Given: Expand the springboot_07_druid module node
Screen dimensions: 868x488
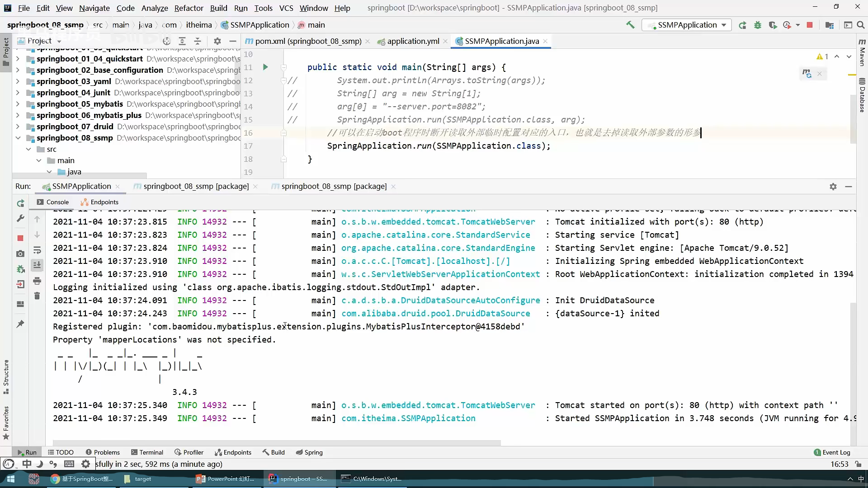Looking at the screenshot, I should click(x=18, y=127).
